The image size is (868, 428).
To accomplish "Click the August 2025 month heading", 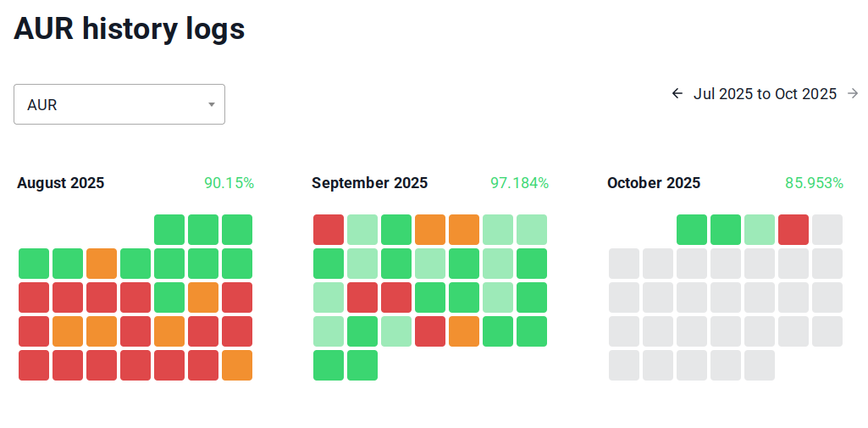I will coord(61,183).
